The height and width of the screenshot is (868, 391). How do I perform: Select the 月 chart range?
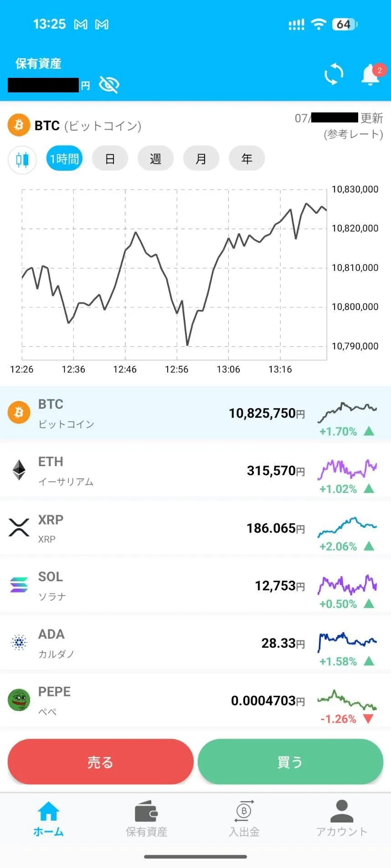[x=201, y=158]
